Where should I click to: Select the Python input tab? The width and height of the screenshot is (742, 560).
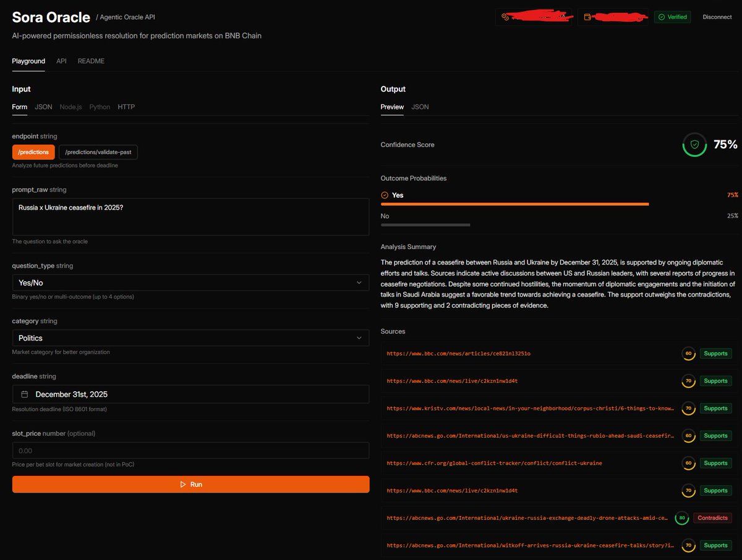(100, 107)
